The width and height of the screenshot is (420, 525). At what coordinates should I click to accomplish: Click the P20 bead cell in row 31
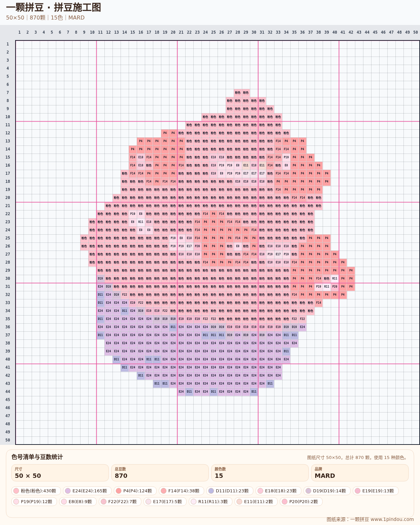point(335,287)
